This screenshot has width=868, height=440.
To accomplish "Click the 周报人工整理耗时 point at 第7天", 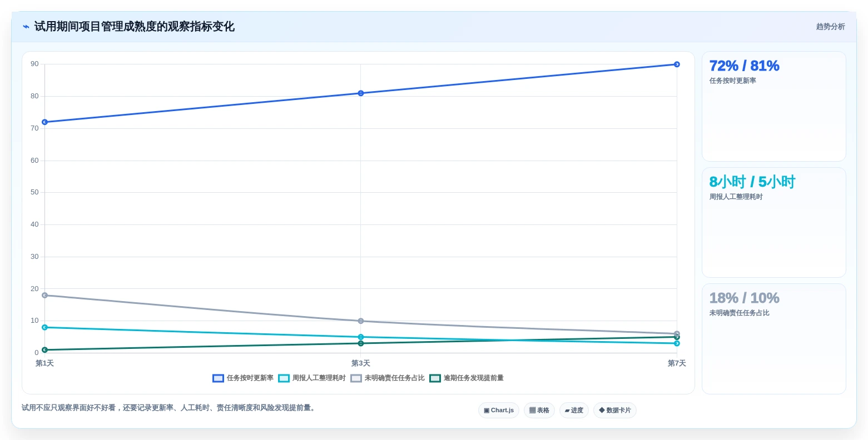I will 677,343.
